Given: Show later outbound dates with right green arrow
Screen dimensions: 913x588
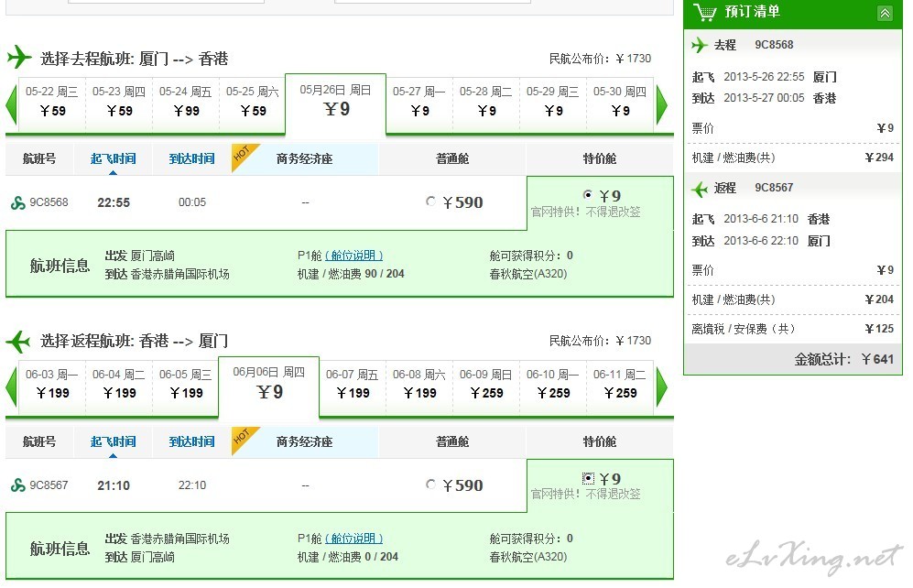Looking at the screenshot, I should (661, 105).
